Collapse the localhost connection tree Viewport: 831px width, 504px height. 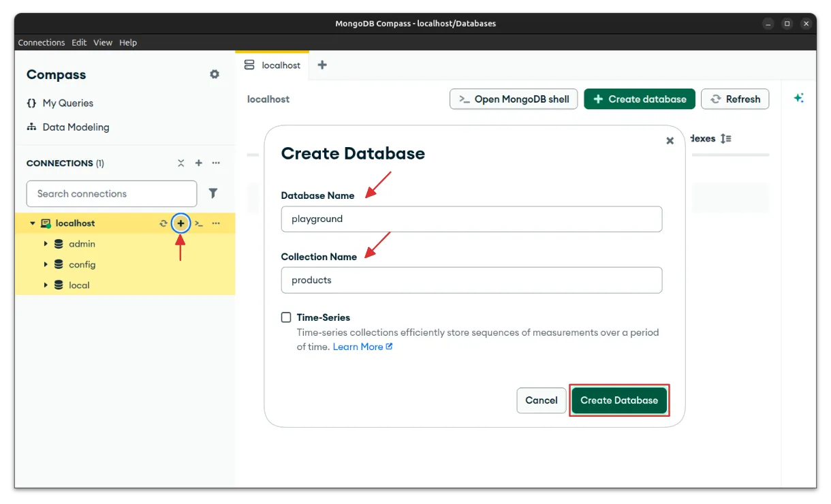click(32, 223)
